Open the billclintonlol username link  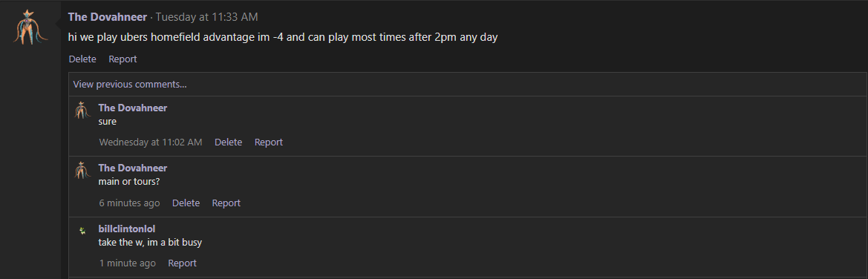pyautogui.click(x=127, y=229)
